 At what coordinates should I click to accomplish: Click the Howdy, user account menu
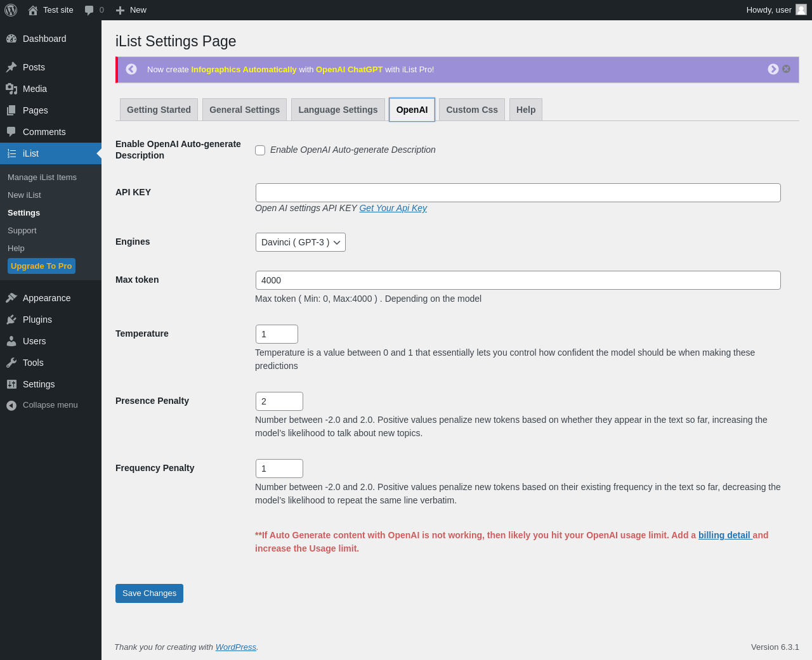click(x=776, y=10)
